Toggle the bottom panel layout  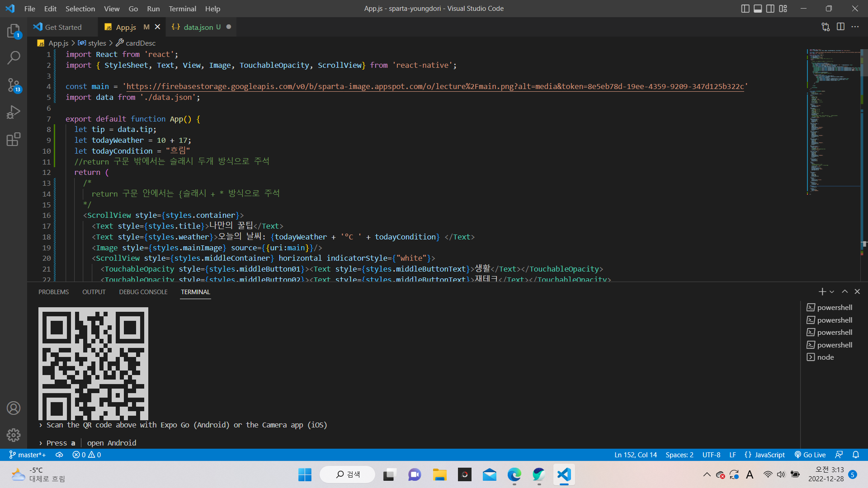[x=758, y=9]
